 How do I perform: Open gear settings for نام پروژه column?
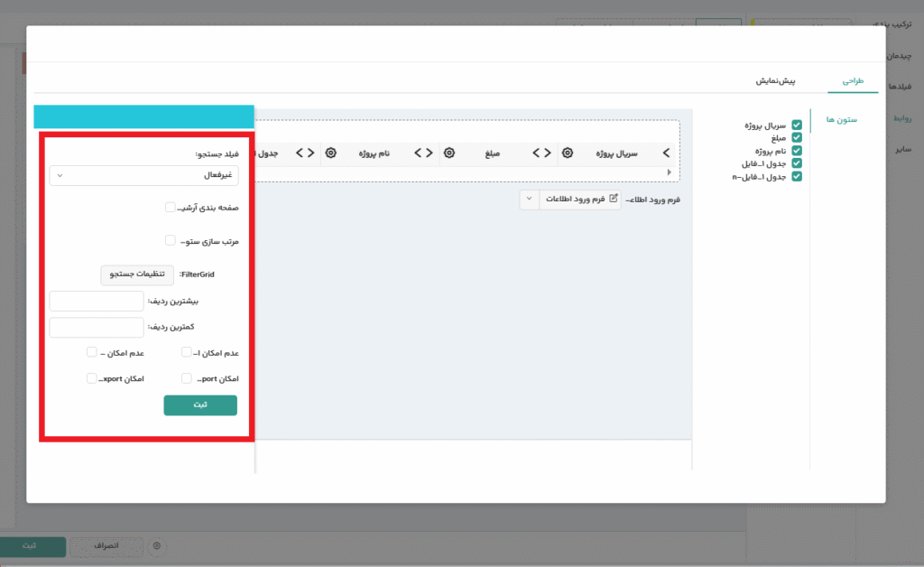coord(331,153)
